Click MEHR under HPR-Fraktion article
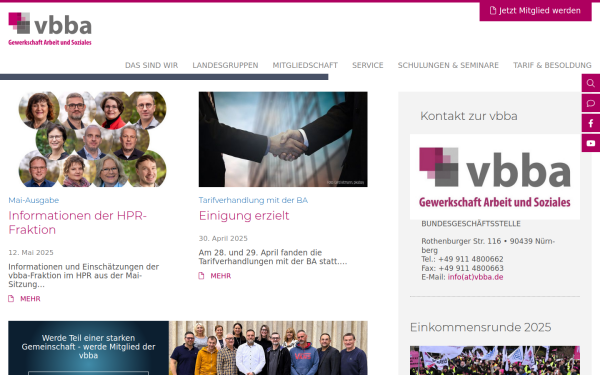Viewport: 600px width, 375px height. 30,299
